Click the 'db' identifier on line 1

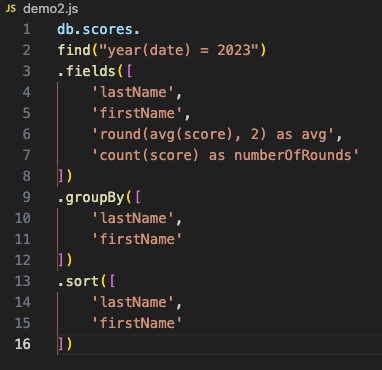coord(65,30)
